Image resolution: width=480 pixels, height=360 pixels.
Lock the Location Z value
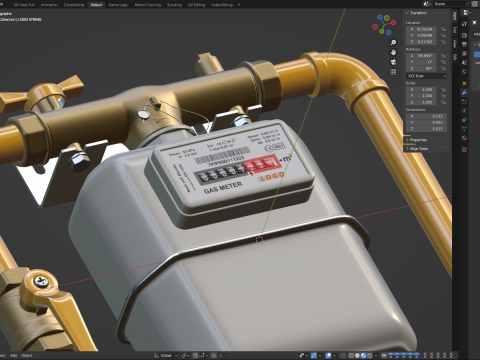coord(443,42)
